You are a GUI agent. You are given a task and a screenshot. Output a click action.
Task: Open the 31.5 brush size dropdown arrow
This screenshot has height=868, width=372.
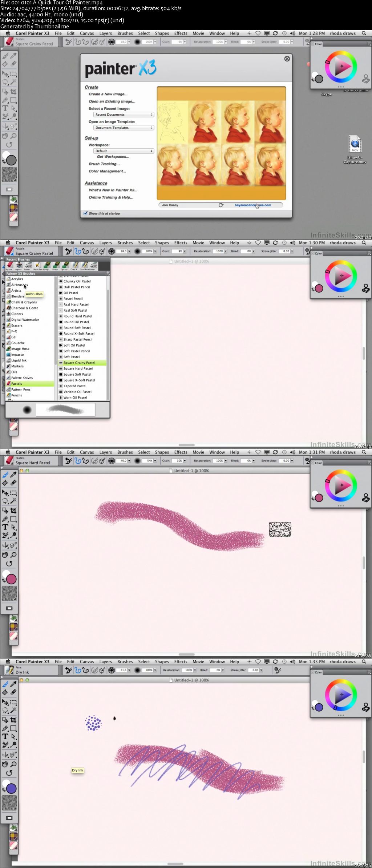(x=129, y=670)
